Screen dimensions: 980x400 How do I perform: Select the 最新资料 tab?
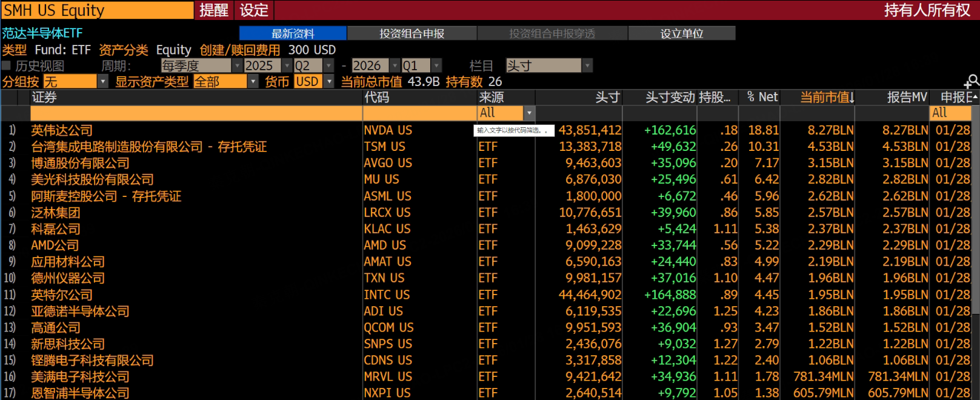point(293,33)
